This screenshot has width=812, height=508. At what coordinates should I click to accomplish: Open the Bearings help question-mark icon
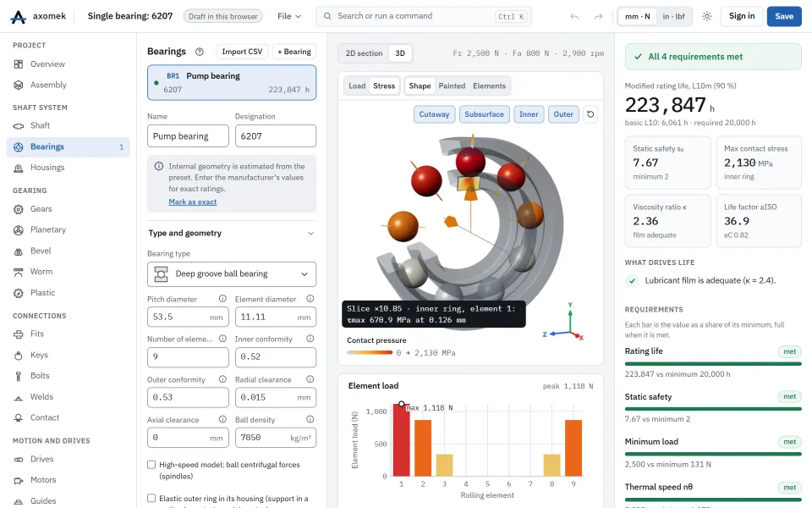(200, 52)
